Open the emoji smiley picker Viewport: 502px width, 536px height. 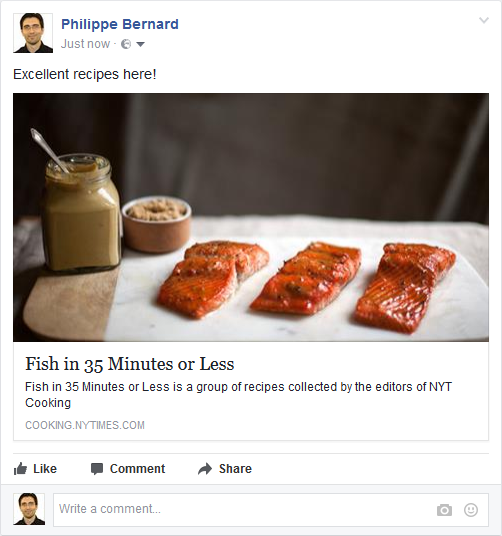(x=471, y=510)
